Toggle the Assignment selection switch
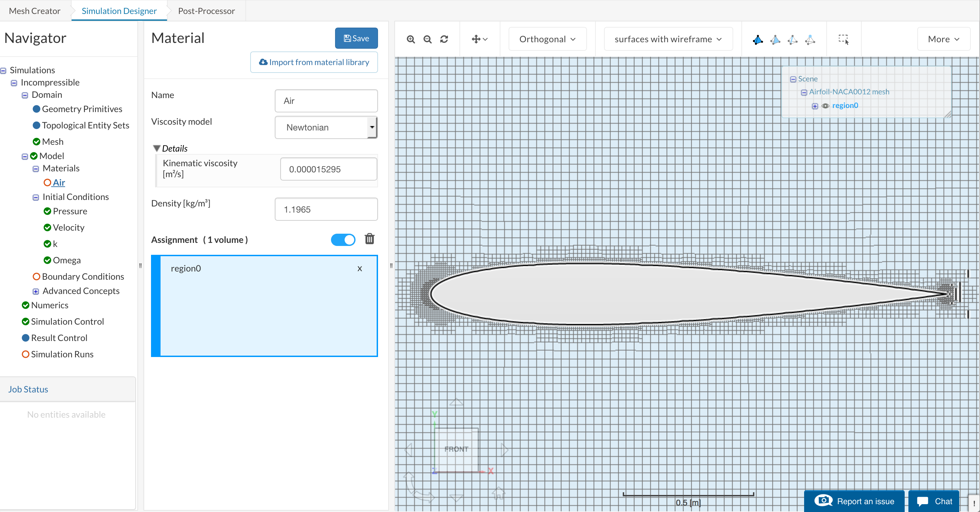The width and height of the screenshot is (980, 512). 343,239
